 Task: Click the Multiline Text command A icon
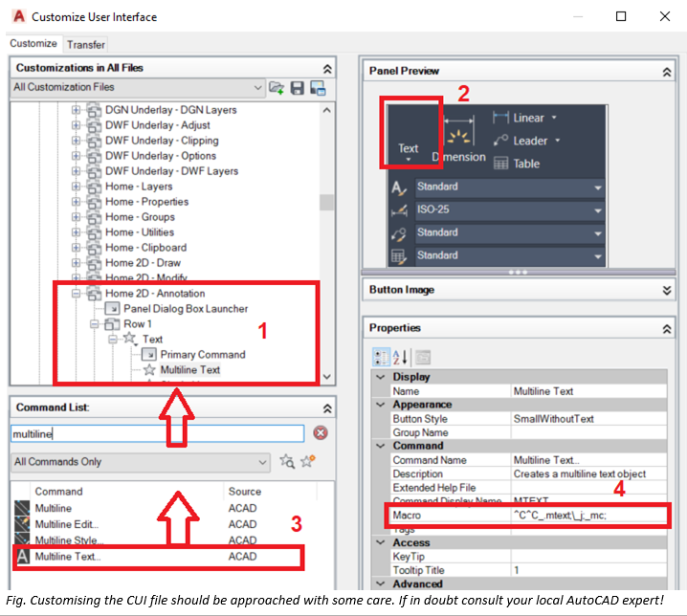[x=22, y=557]
